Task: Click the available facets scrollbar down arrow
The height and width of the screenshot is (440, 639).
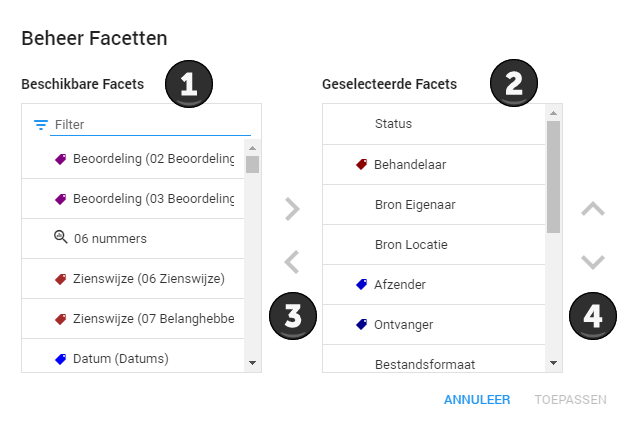Action: coord(252,363)
